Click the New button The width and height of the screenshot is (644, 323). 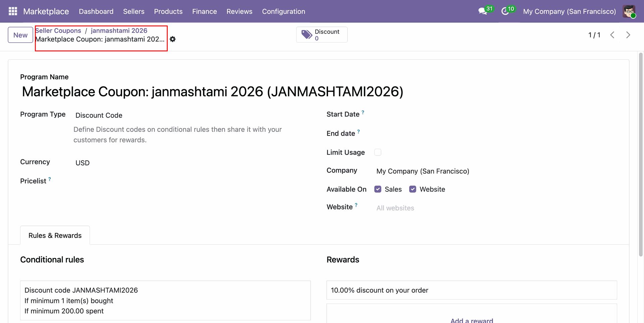(x=20, y=35)
